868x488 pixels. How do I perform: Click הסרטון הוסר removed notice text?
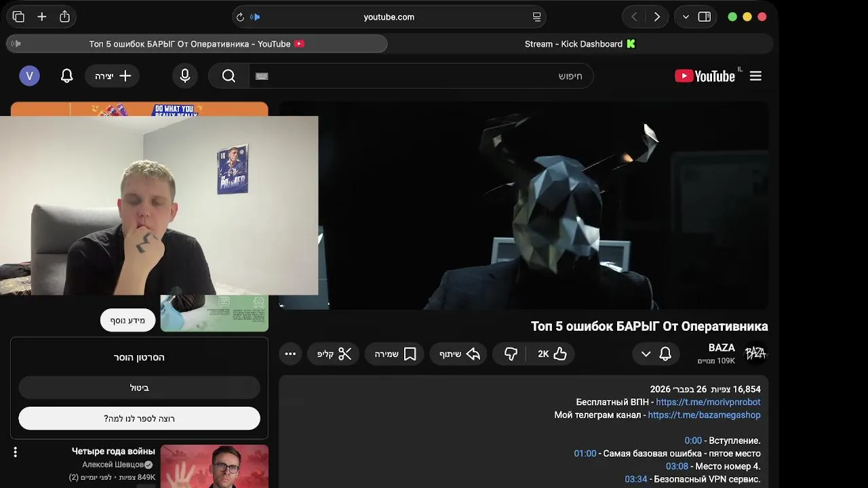pyautogui.click(x=139, y=357)
